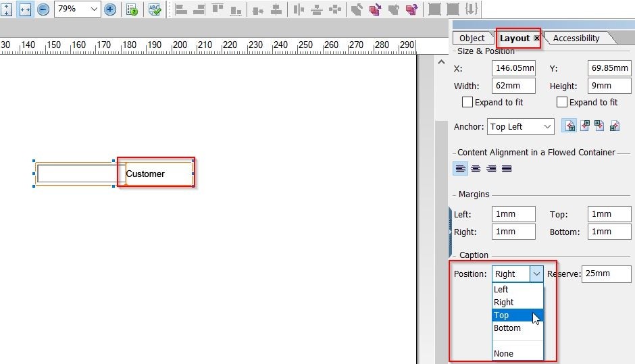Choose Right in caption Position list
Image resolution: width=635 pixels, height=364 pixels.
pyautogui.click(x=517, y=303)
